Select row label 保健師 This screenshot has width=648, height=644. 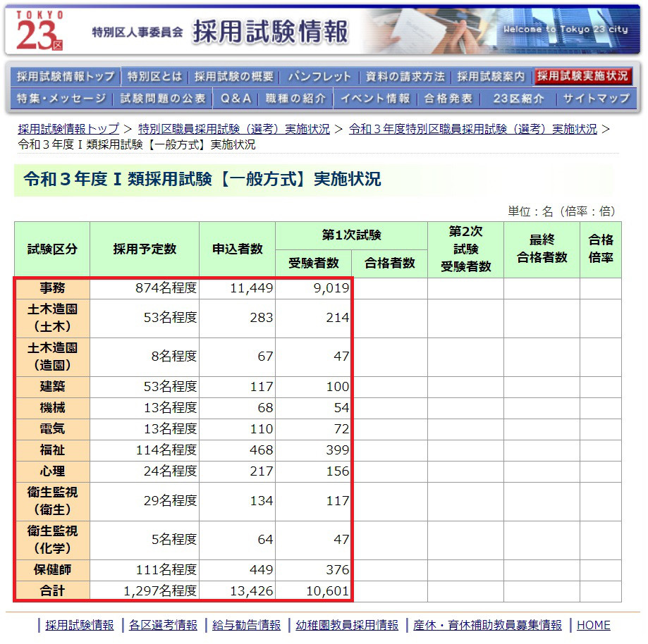[x=52, y=570]
